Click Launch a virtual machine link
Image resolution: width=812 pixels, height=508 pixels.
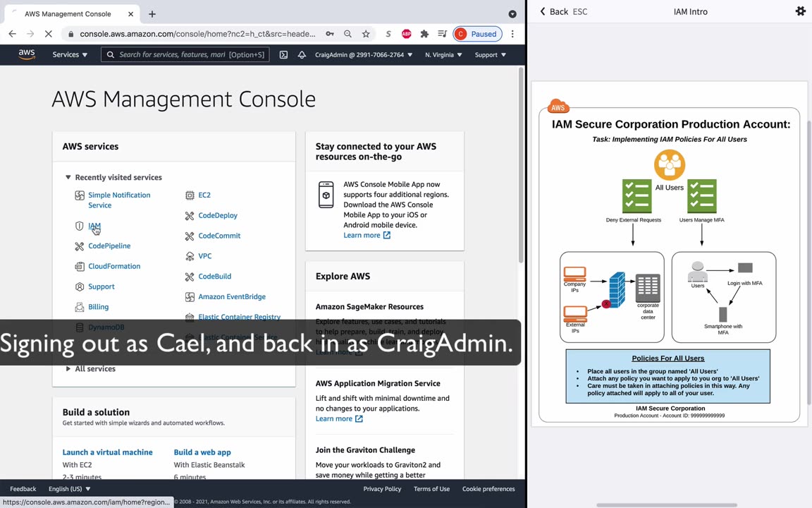coord(107,452)
